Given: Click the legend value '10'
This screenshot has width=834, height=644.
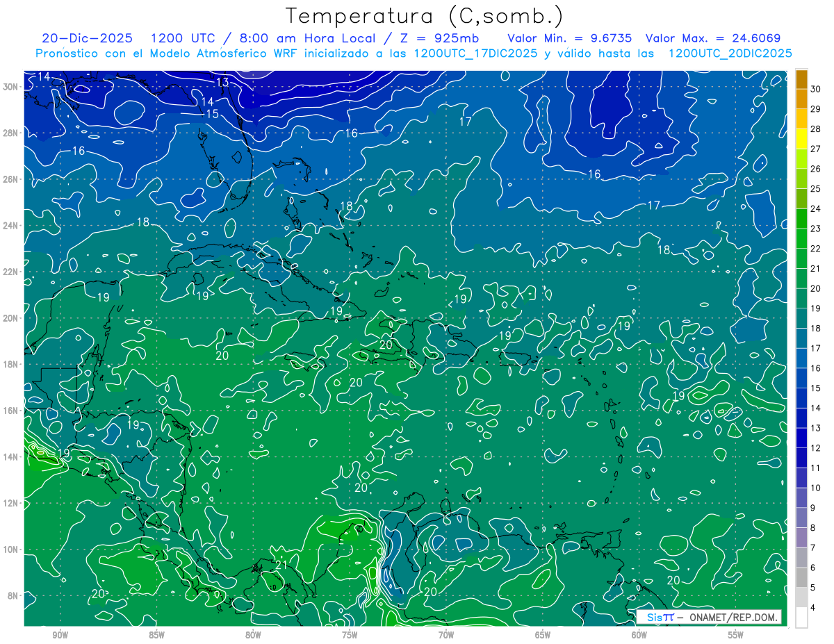Looking at the screenshot, I should (816, 488).
